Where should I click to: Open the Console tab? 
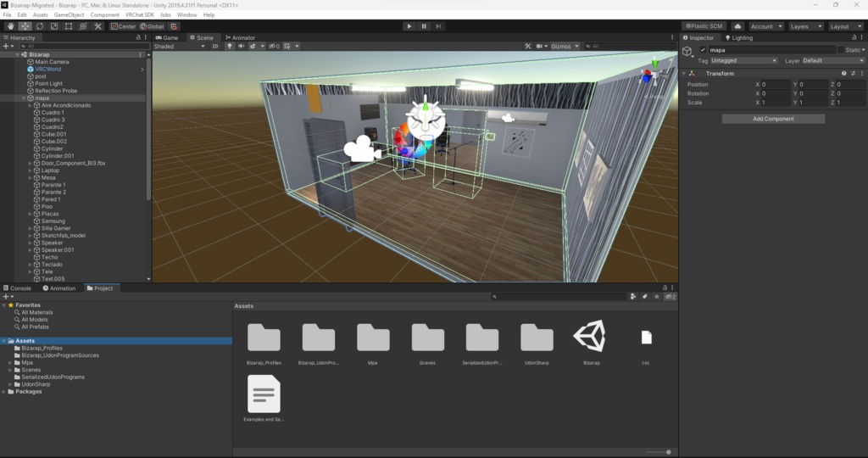(17, 288)
